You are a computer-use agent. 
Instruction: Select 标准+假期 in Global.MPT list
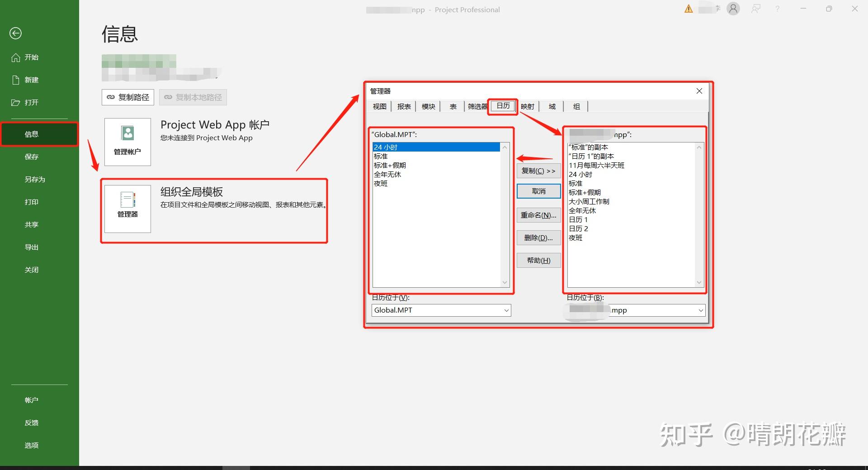pyautogui.click(x=436, y=166)
